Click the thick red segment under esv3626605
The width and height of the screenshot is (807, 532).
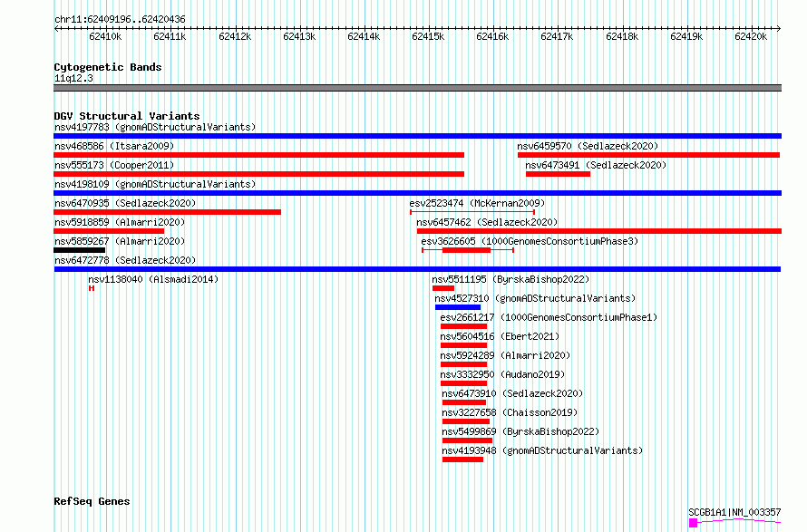(x=466, y=250)
